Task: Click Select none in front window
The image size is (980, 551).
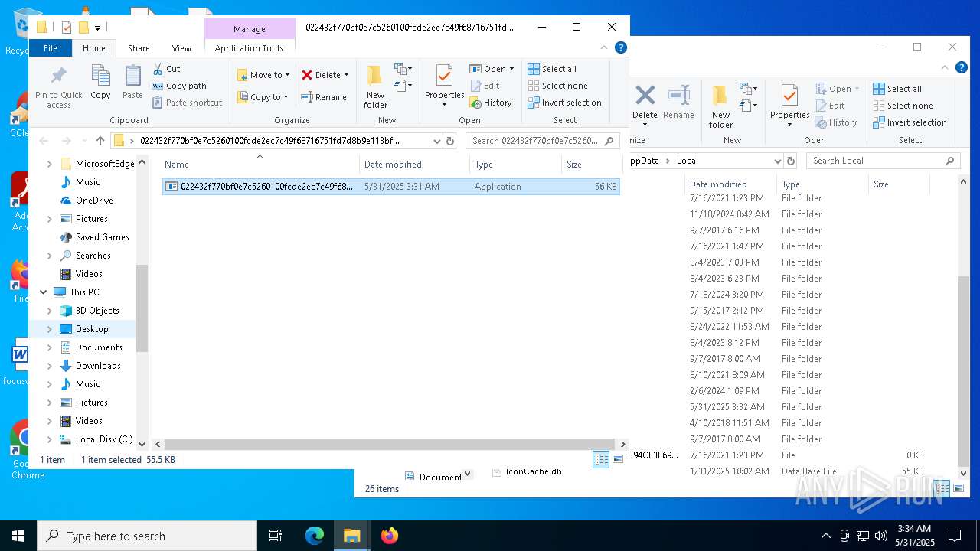Action: [x=557, y=86]
